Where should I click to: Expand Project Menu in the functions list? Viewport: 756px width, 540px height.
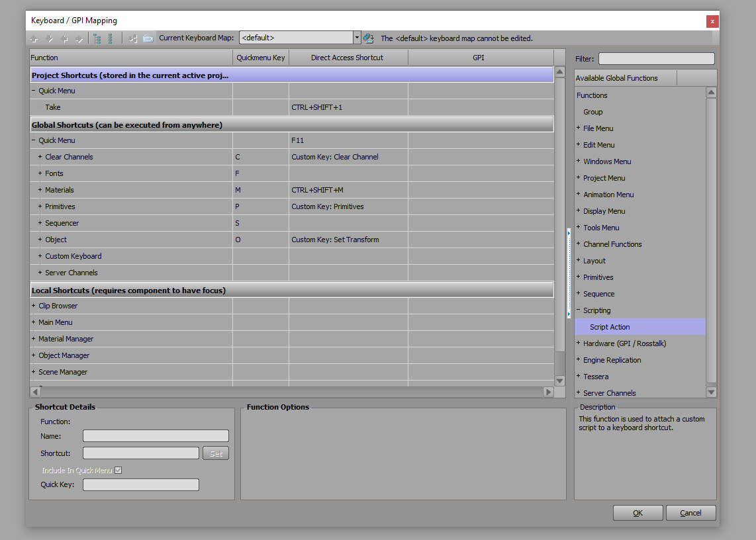coord(578,177)
